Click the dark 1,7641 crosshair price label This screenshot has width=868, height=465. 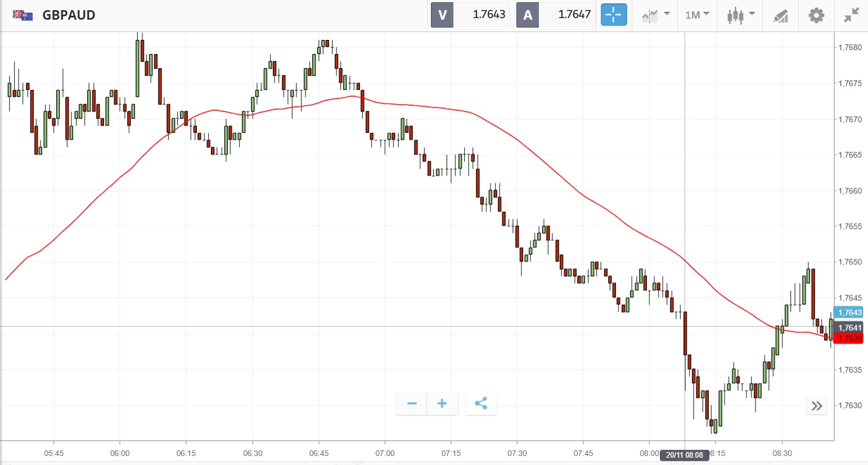point(849,327)
